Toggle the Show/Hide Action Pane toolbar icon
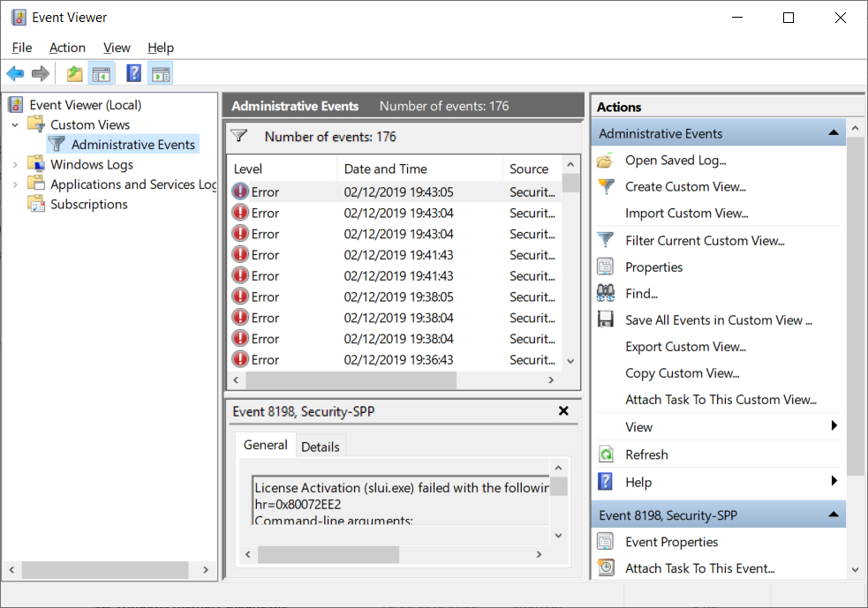 [x=161, y=73]
